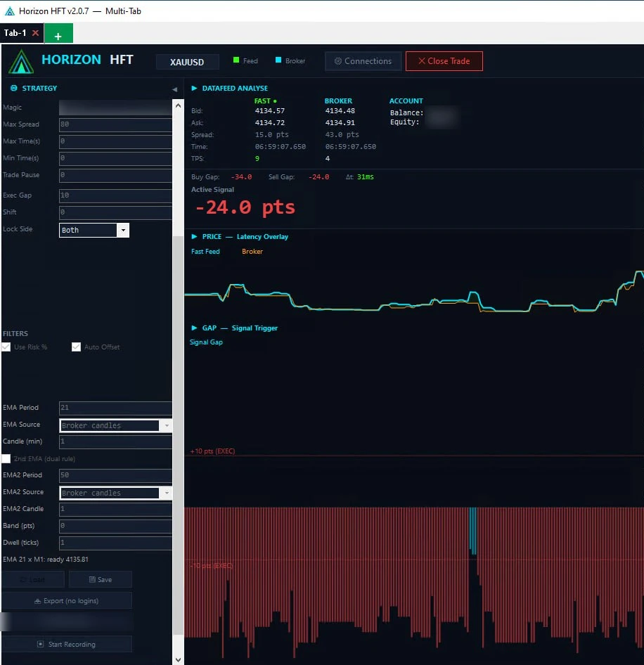Click the Save button
Screen dimensions: 644x665
(101, 579)
